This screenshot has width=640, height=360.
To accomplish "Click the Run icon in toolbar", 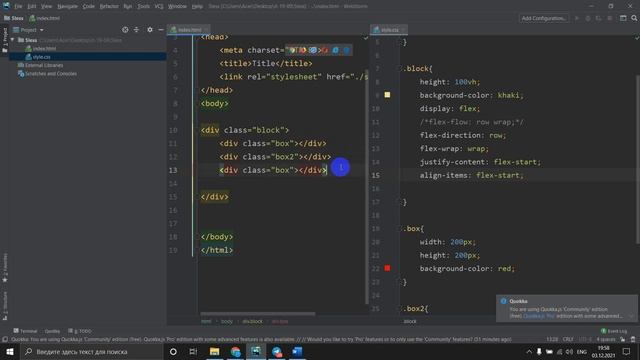I will pos(577,18).
